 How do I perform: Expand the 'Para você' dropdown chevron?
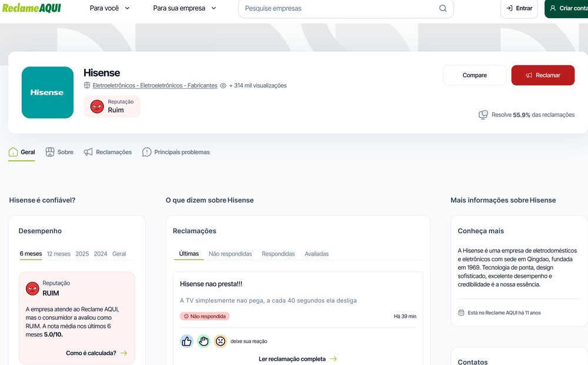[127, 8]
